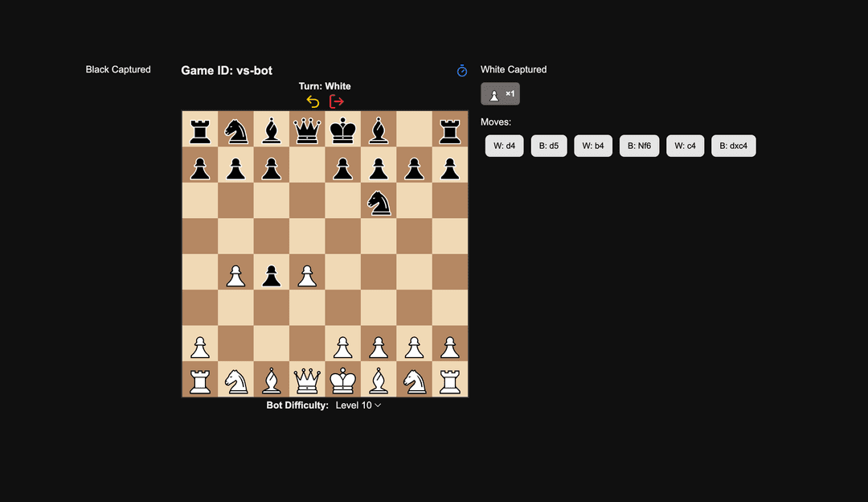Select the white knight on b1
Screen dimensions: 868x502
pos(235,380)
